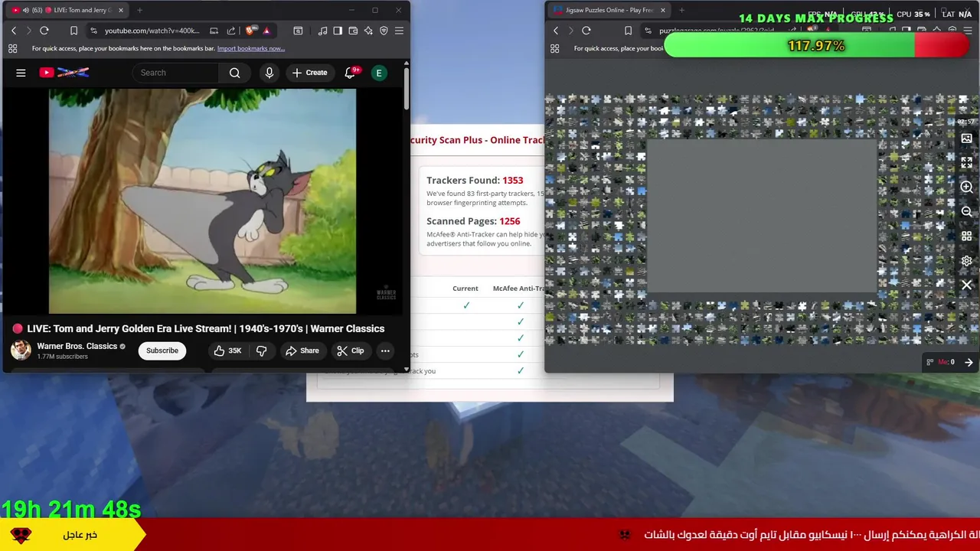Close the puzzle side toolbar with X
980x551 pixels.
click(966, 285)
